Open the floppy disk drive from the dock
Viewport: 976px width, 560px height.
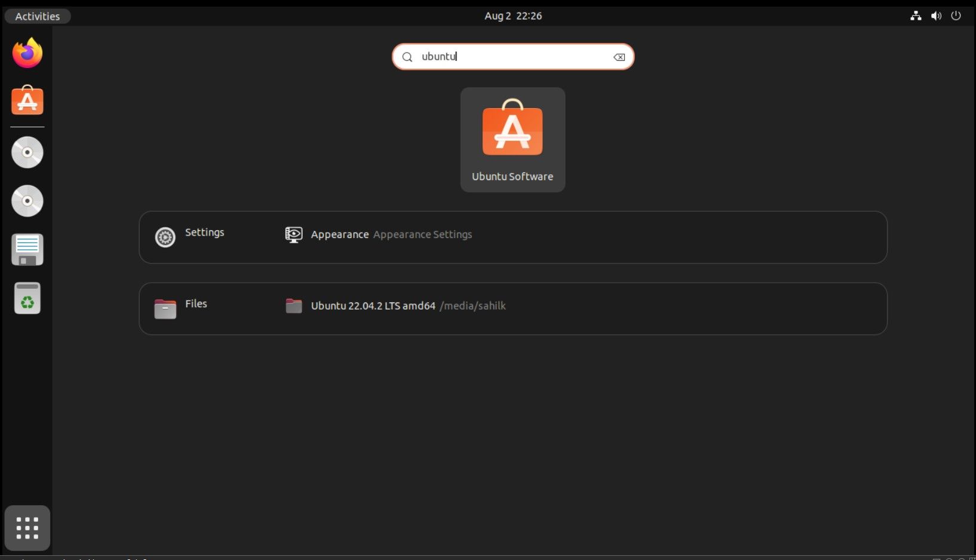[x=27, y=249]
